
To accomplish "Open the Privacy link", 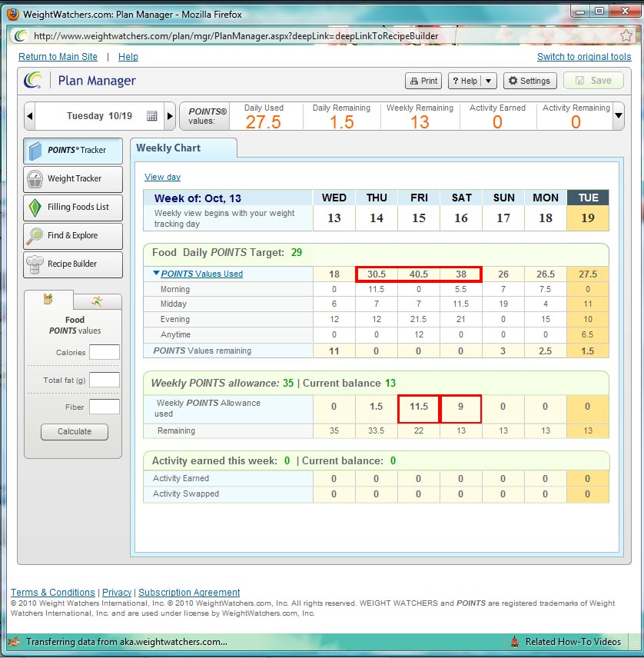I will point(117,592).
